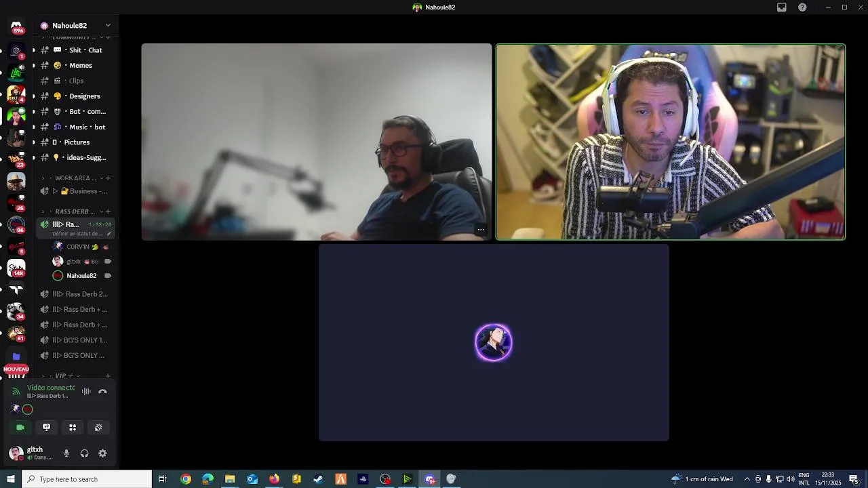Image resolution: width=868 pixels, height=488 pixels.
Task: Open Steam from taskbar
Action: (318, 479)
